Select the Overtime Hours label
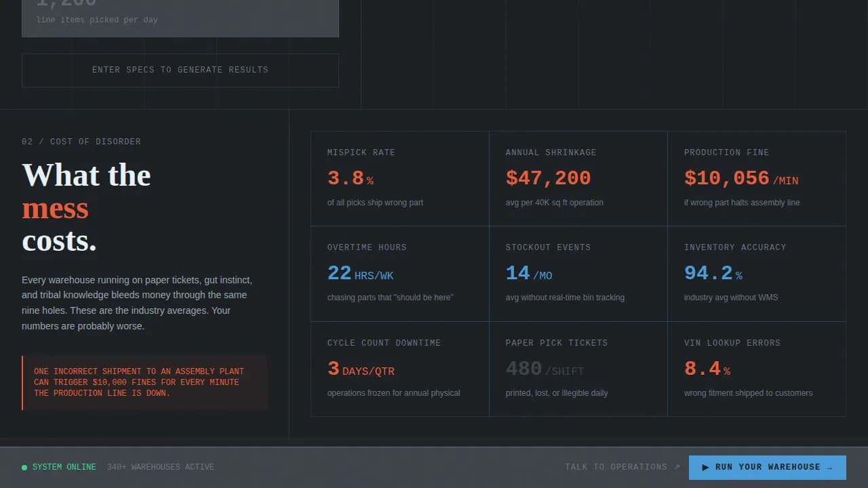868x488 pixels. pyautogui.click(x=367, y=247)
